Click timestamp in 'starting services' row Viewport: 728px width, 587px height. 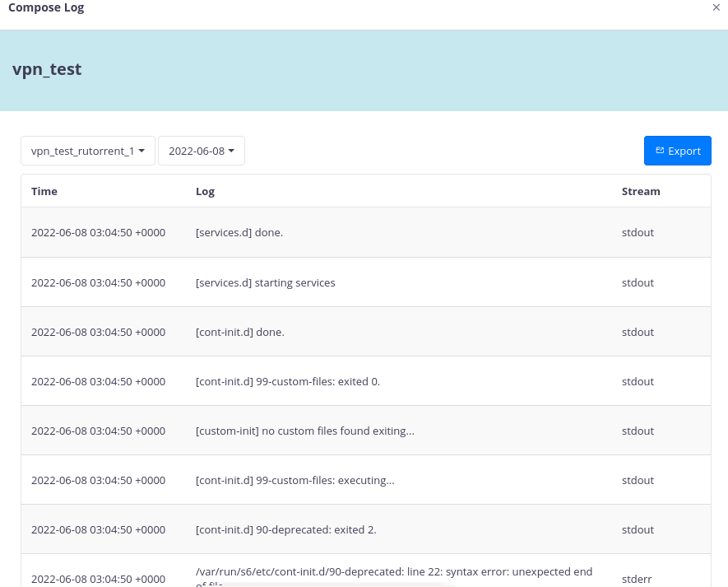tap(98, 282)
